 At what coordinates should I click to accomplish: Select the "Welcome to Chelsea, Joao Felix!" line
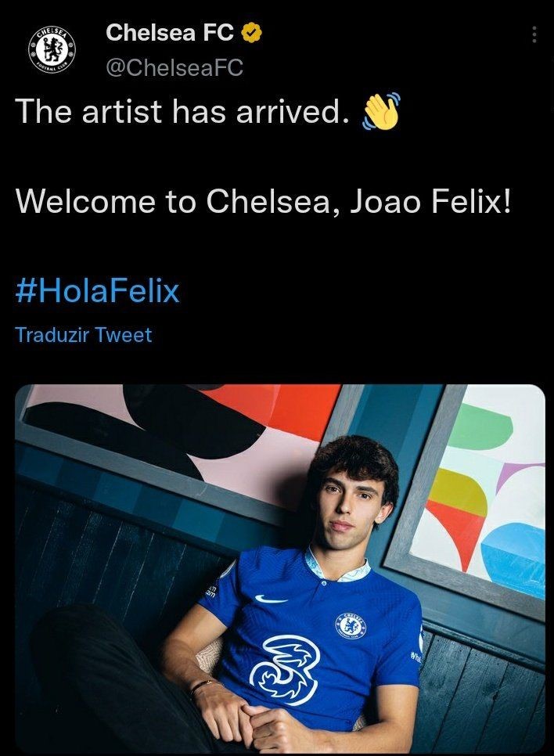[x=264, y=202]
